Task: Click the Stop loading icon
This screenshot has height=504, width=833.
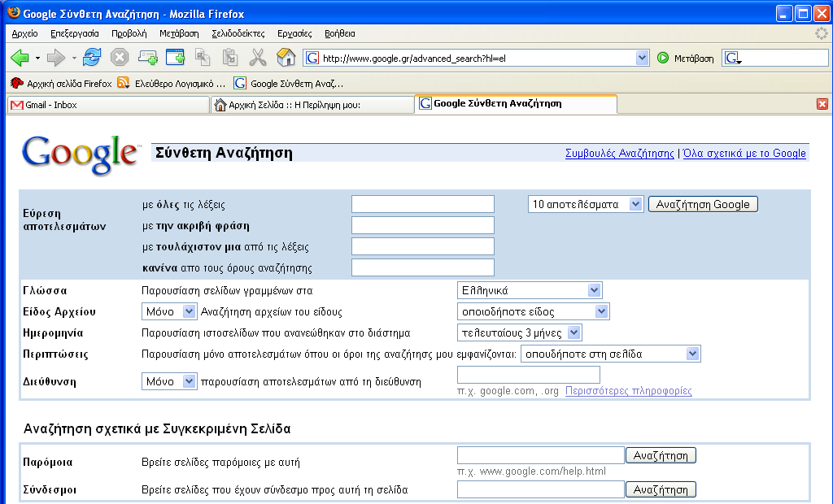Action: click(x=120, y=58)
